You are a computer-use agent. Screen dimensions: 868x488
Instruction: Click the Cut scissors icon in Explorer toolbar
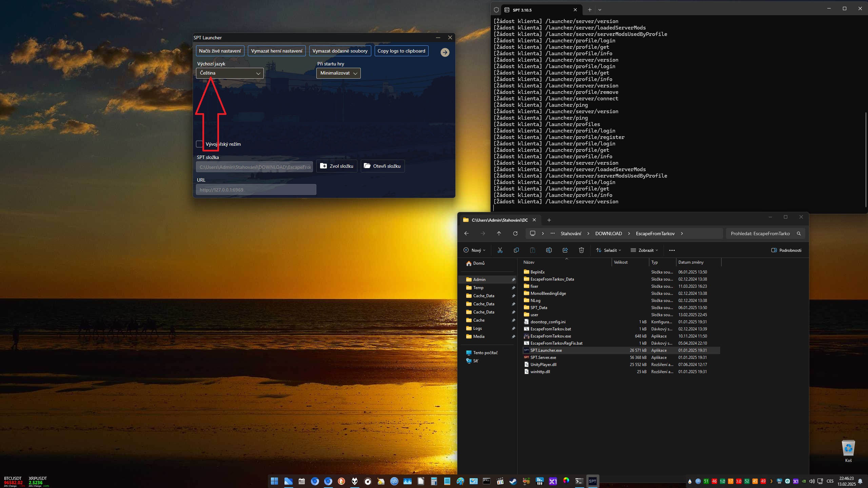point(500,250)
